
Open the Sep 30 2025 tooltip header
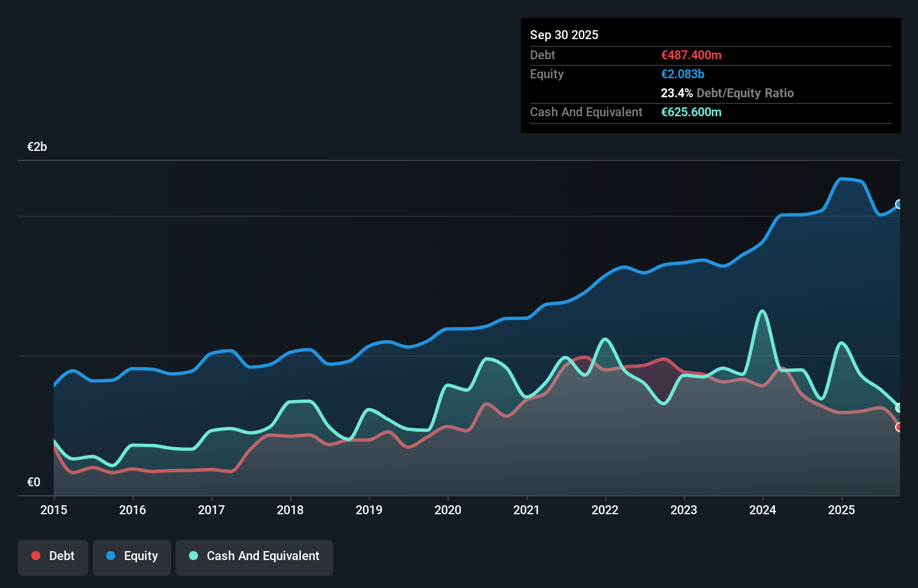click(x=564, y=35)
